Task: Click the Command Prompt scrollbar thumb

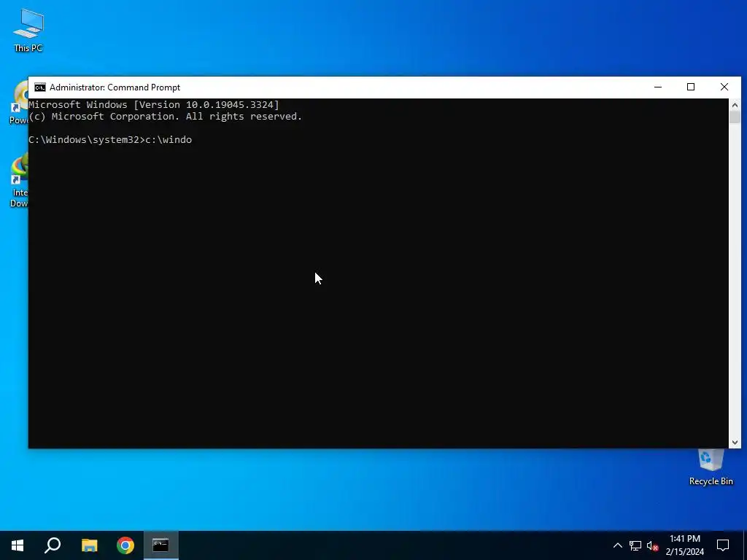Action: (x=735, y=117)
